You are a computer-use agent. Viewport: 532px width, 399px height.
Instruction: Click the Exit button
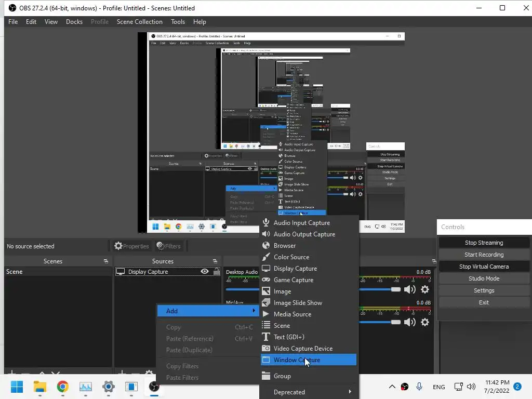[x=484, y=302]
